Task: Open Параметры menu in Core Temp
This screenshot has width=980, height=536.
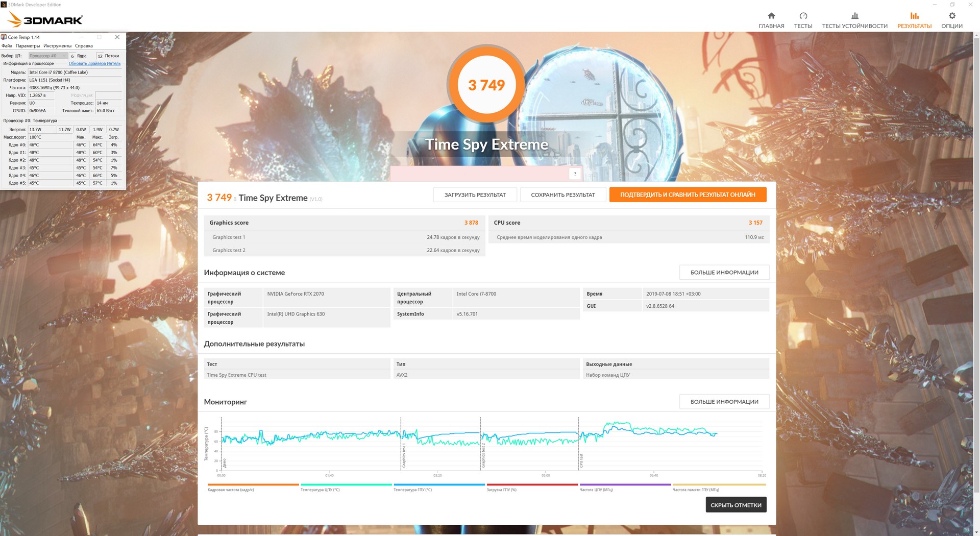Action: pos(28,46)
